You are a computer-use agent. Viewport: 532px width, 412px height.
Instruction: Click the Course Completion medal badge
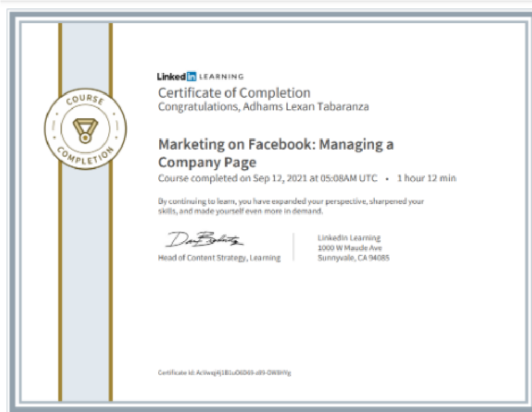[86, 129]
